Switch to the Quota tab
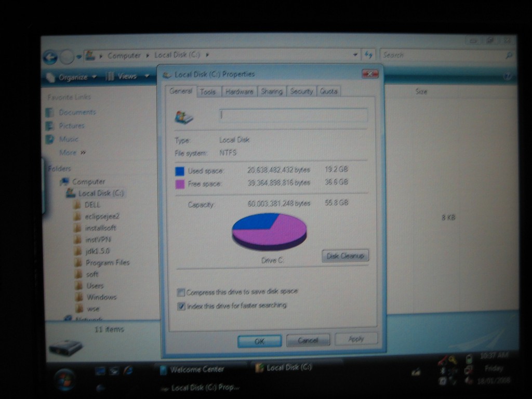Image resolution: width=532 pixels, height=399 pixels. 328,91
